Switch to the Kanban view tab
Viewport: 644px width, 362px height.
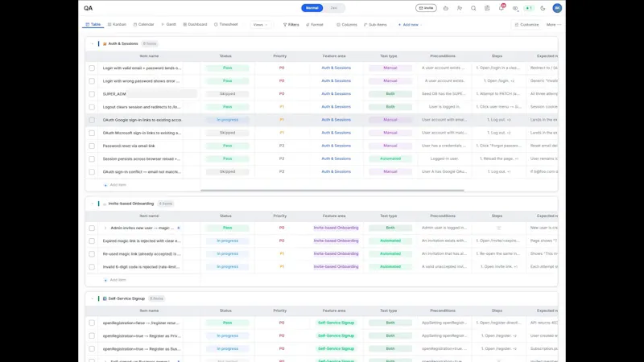(117, 25)
